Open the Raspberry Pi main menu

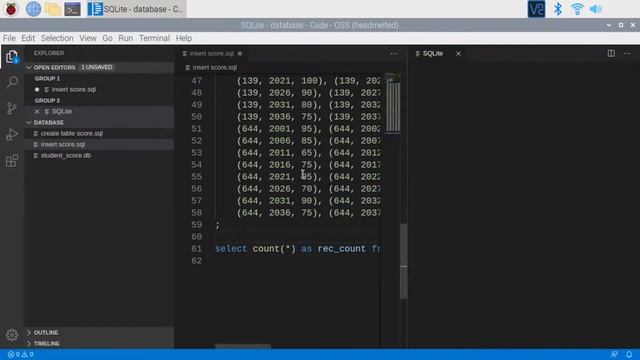click(x=11, y=9)
